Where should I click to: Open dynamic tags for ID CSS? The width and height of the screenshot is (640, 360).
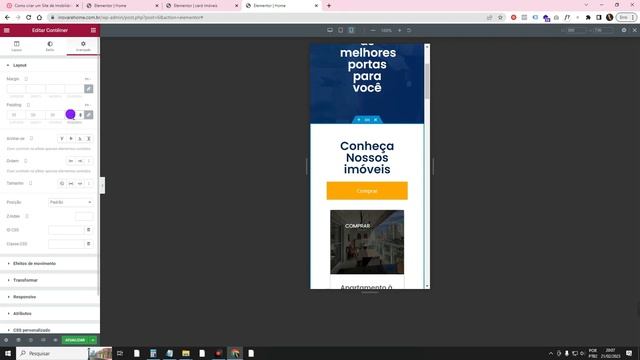tap(89, 230)
